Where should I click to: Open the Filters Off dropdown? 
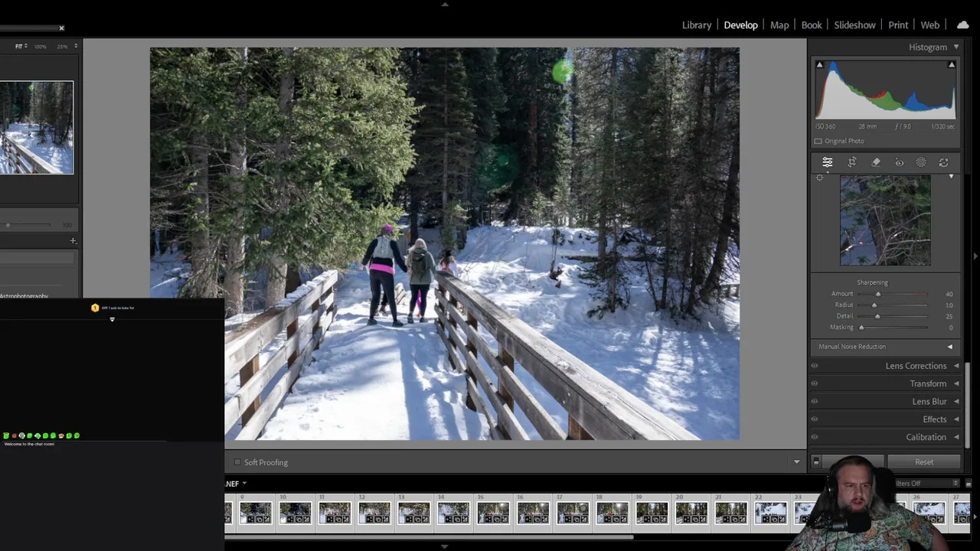point(926,484)
